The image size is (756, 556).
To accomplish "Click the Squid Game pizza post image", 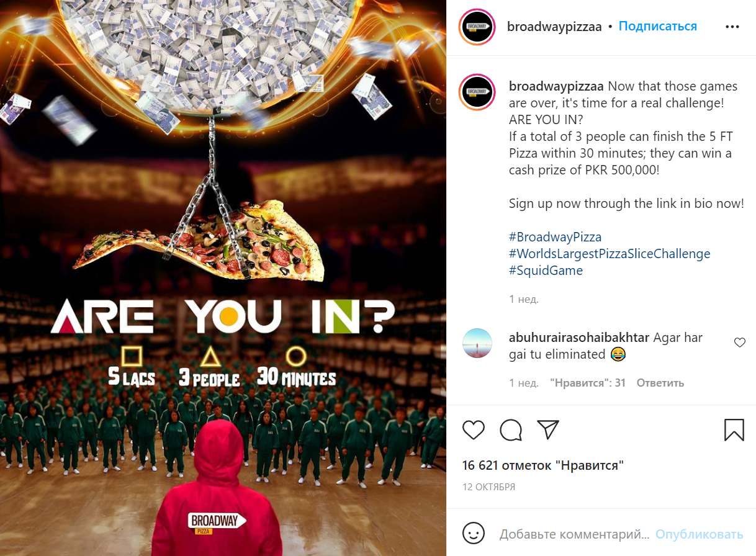I will coord(223,278).
